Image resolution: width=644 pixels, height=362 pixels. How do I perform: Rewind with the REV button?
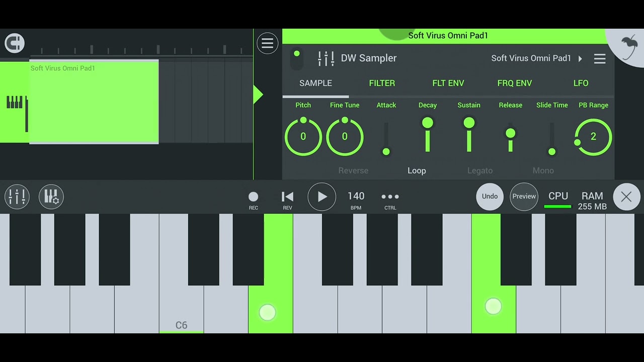pyautogui.click(x=287, y=200)
